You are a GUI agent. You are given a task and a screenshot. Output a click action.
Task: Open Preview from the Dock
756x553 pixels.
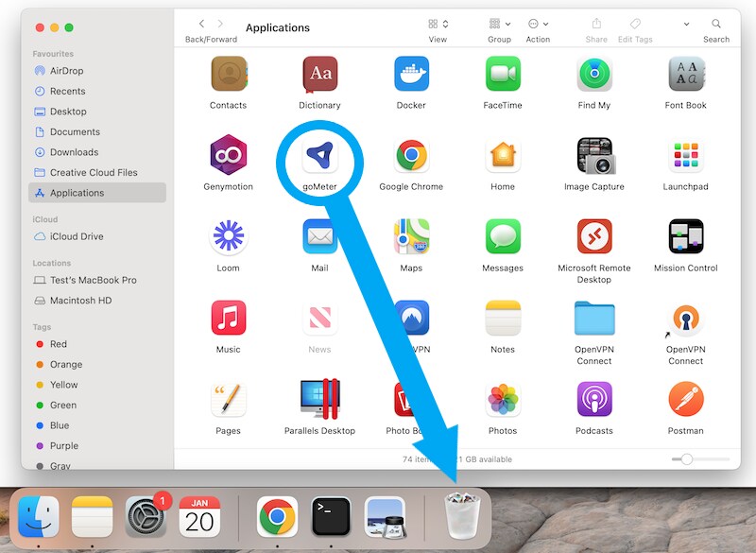pyautogui.click(x=386, y=517)
